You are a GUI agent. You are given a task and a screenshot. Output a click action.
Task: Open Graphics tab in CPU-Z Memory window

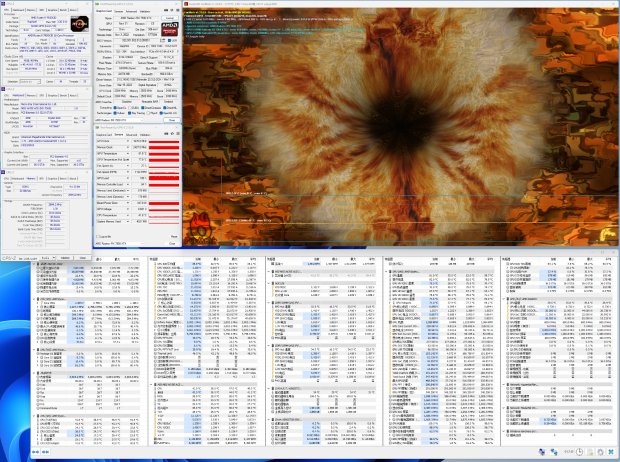[x=53, y=179]
